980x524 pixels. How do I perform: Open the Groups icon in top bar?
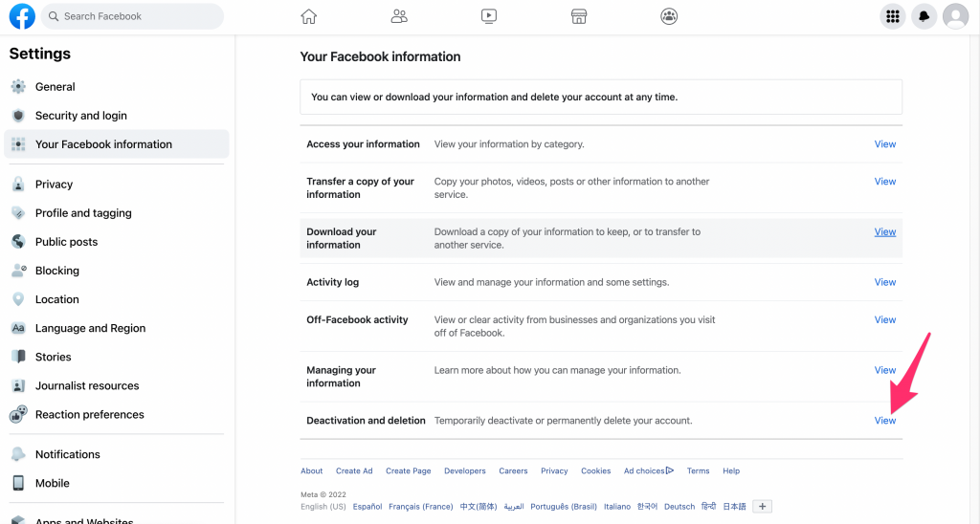tap(669, 16)
